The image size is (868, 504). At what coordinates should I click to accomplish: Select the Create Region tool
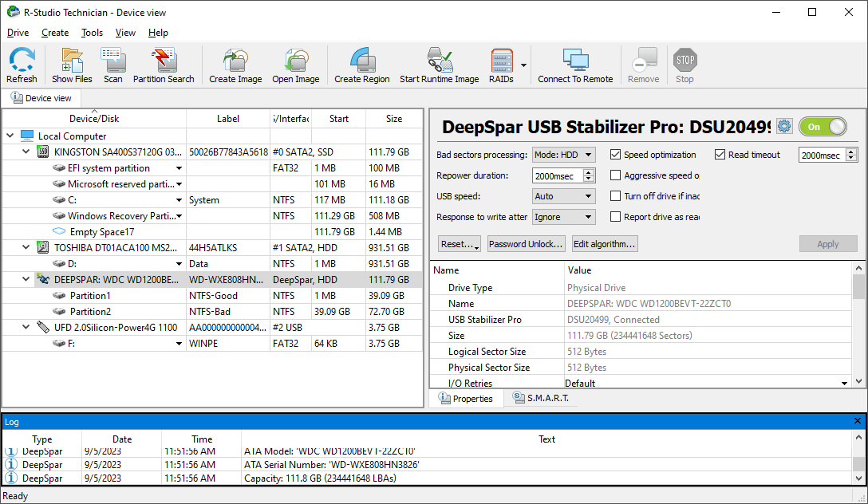pos(362,61)
